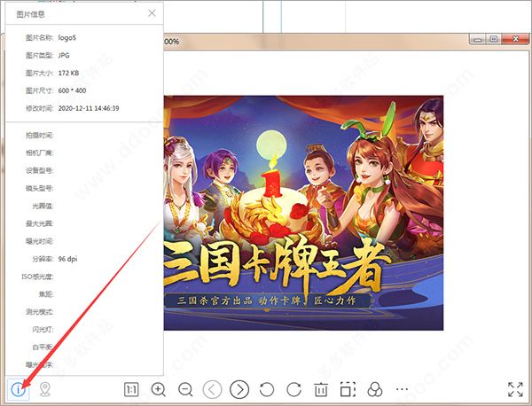Screen dimensions: 532x406
Task: Open the color filter circles tool
Action: [375, 389]
